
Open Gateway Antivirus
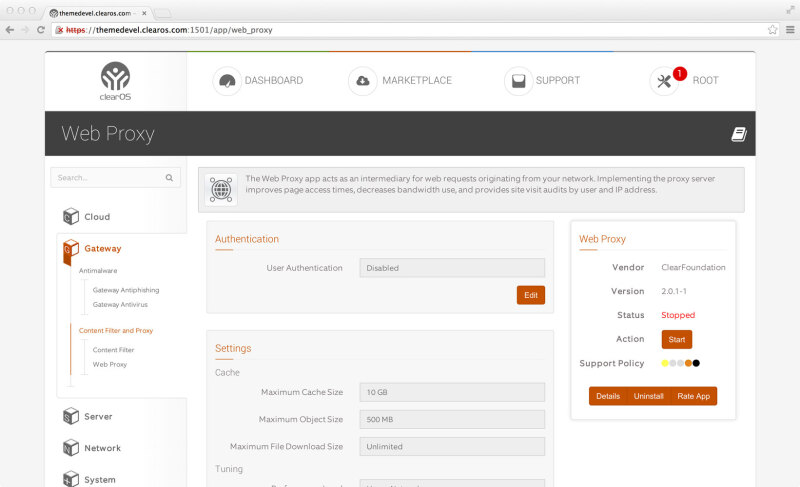click(x=120, y=304)
